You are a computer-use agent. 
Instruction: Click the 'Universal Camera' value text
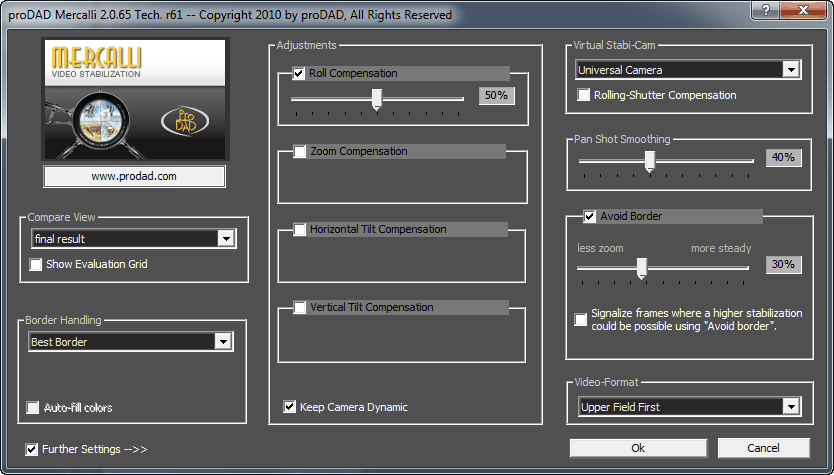pyautogui.click(x=620, y=70)
